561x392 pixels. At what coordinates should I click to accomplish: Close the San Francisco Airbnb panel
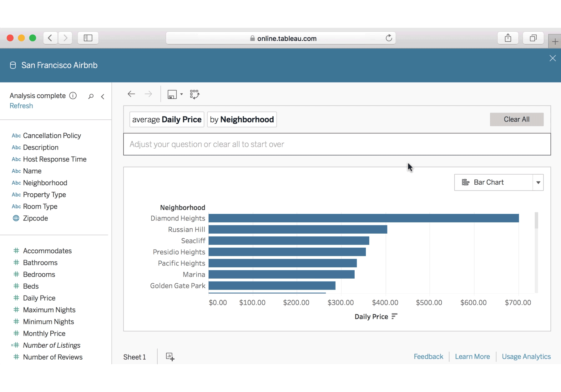pos(553,58)
